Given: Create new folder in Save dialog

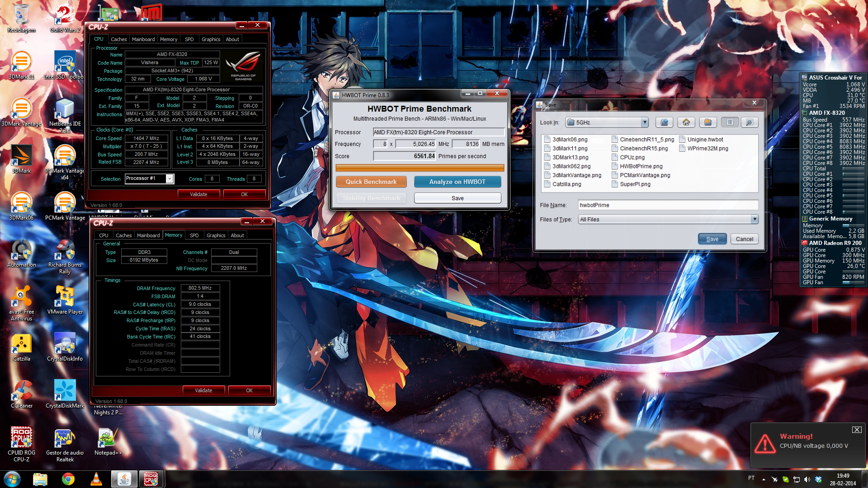Looking at the screenshot, I should [x=708, y=122].
